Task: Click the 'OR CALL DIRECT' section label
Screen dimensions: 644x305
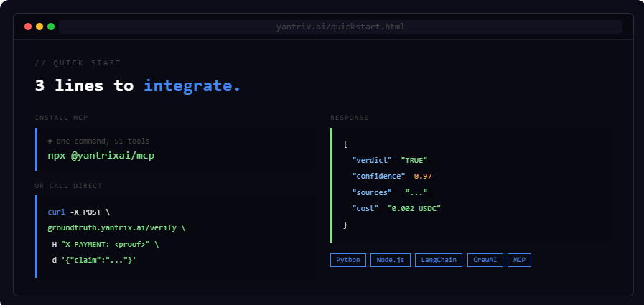Action: click(69, 186)
